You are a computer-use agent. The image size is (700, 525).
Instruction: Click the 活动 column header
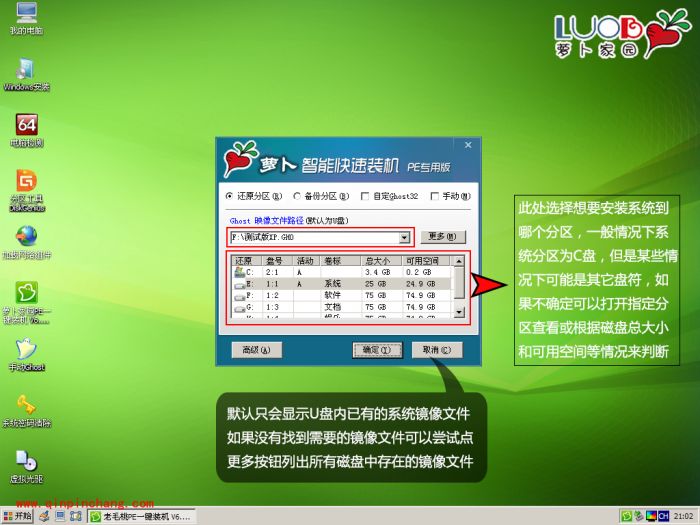click(306, 261)
